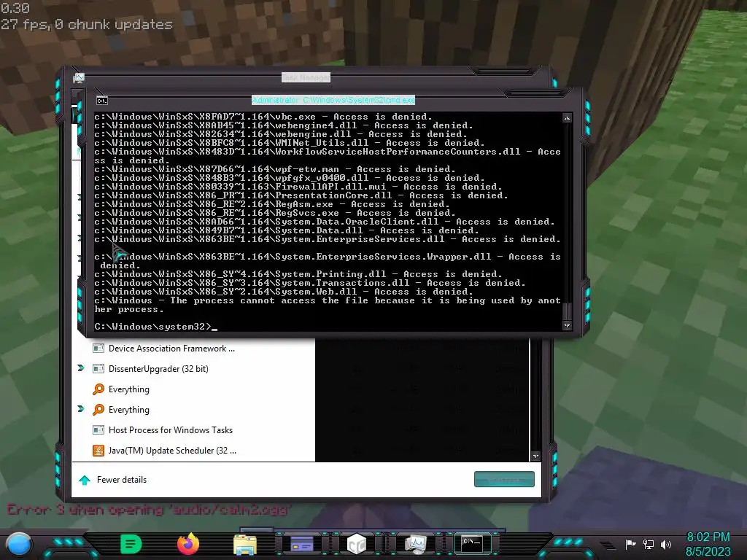The height and width of the screenshot is (560, 747).
Task: Click the cmd window title bar icon
Action: 102,101
